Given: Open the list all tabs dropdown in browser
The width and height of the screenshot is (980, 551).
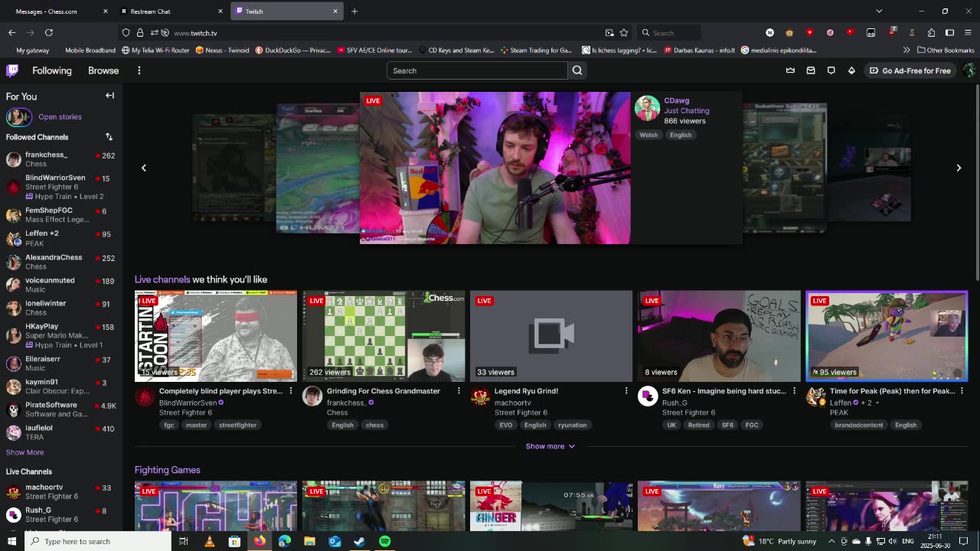Looking at the screenshot, I should [x=879, y=11].
